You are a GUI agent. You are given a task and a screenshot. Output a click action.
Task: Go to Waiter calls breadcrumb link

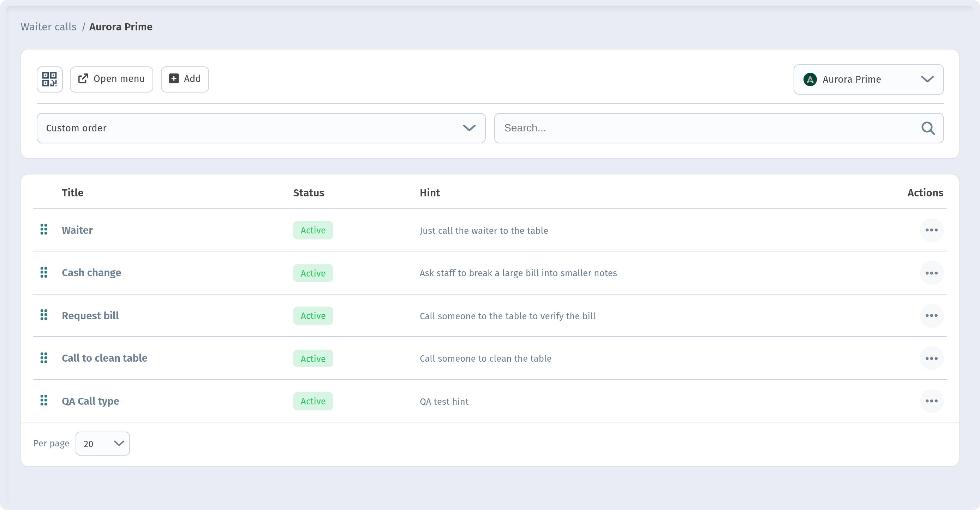(48, 26)
